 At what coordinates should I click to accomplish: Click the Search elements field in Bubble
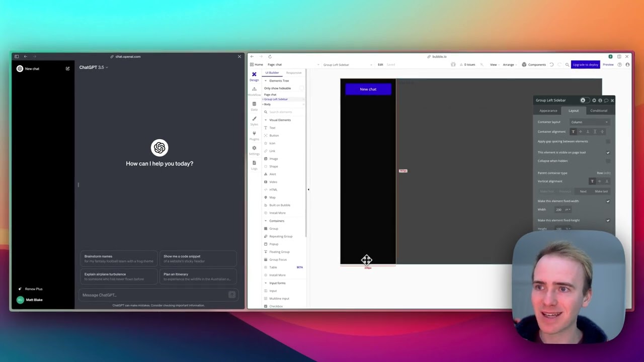(x=284, y=112)
